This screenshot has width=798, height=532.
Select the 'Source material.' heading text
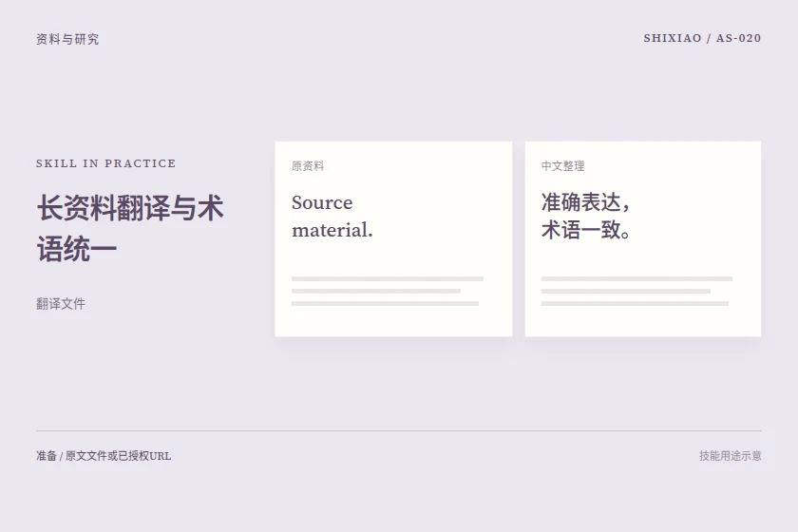[332, 217]
